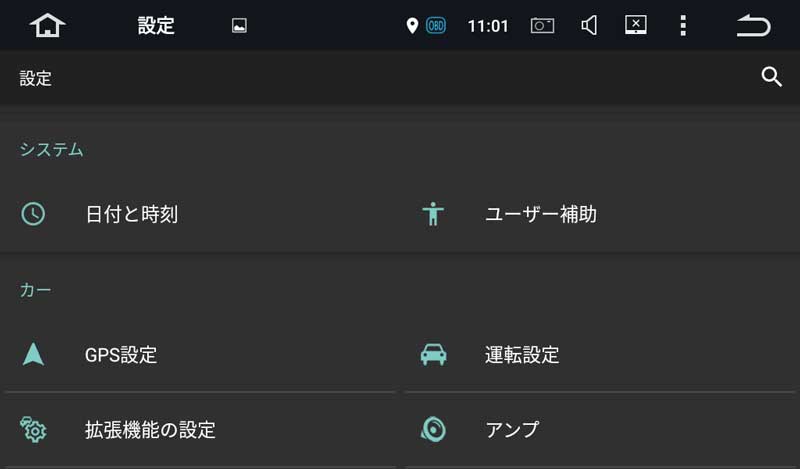Open ユーザー補助 accessibility settings
The height and width of the screenshot is (469, 800).
(600, 214)
